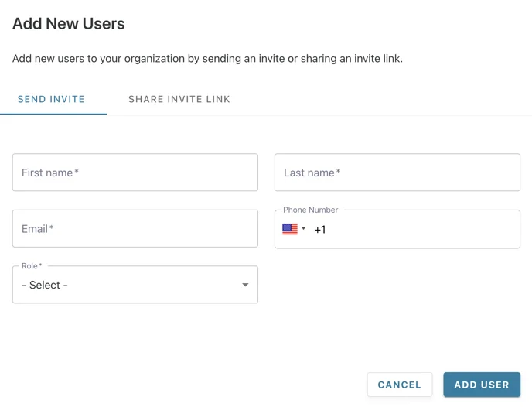
Task: Click the invite description text
Action: coord(208,59)
